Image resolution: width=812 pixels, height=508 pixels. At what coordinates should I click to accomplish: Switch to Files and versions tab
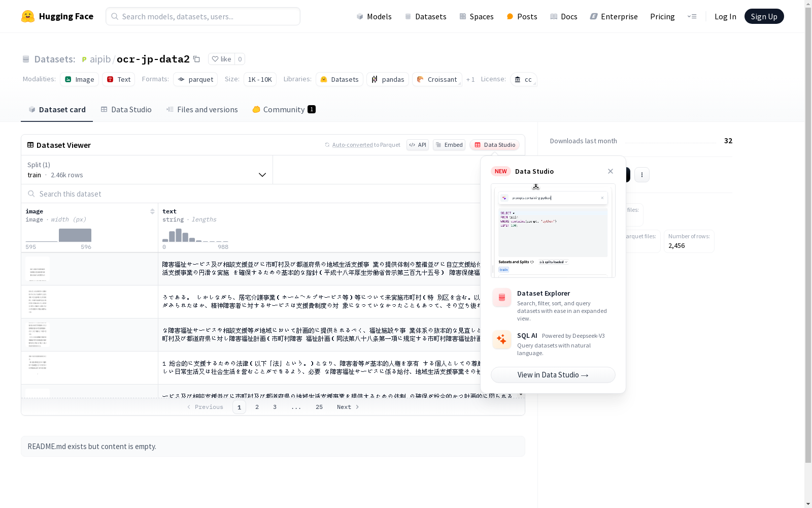click(202, 109)
